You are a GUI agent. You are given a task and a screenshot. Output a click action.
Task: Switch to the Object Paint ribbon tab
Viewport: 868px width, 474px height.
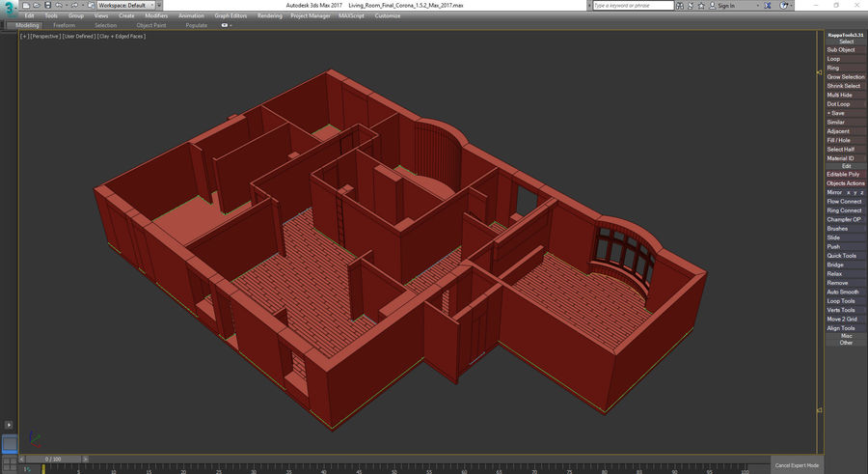click(151, 25)
